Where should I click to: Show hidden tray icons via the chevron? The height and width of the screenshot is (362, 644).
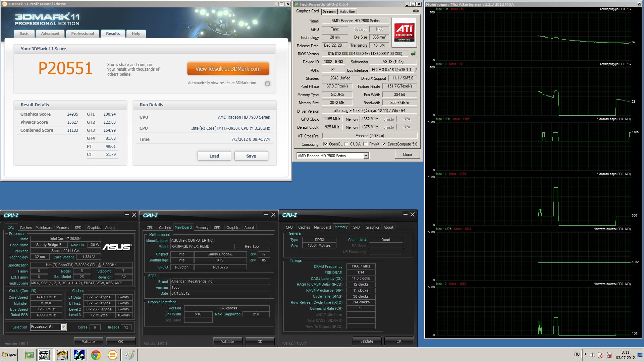tap(585, 355)
